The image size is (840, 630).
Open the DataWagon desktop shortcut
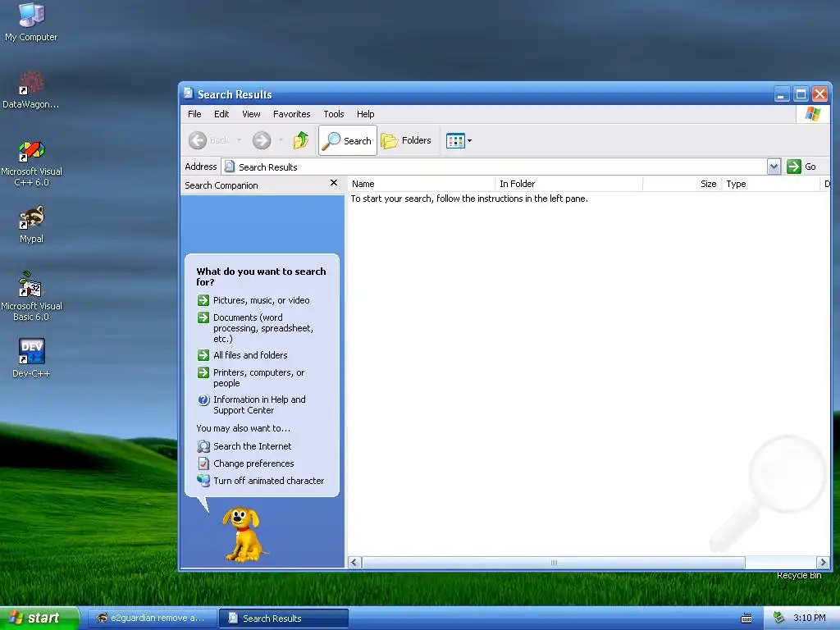pos(31,89)
